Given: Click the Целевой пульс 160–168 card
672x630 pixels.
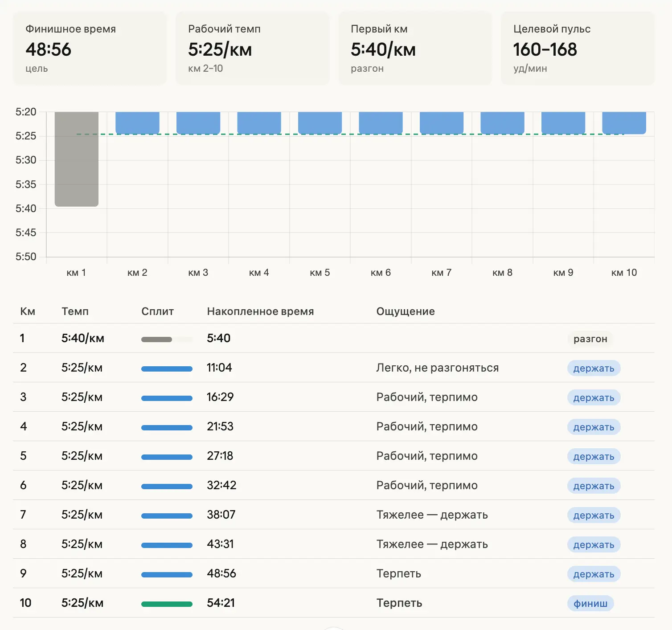Looking at the screenshot, I should (x=578, y=49).
